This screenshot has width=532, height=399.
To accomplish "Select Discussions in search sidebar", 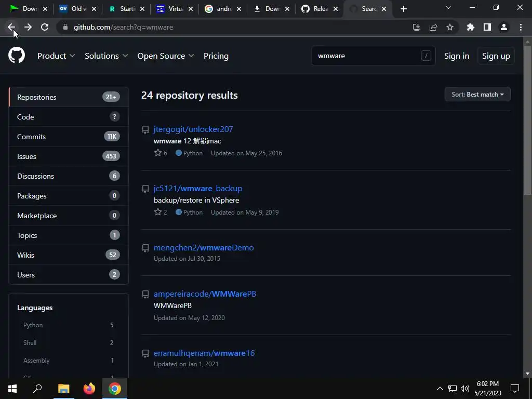I will point(69,176).
